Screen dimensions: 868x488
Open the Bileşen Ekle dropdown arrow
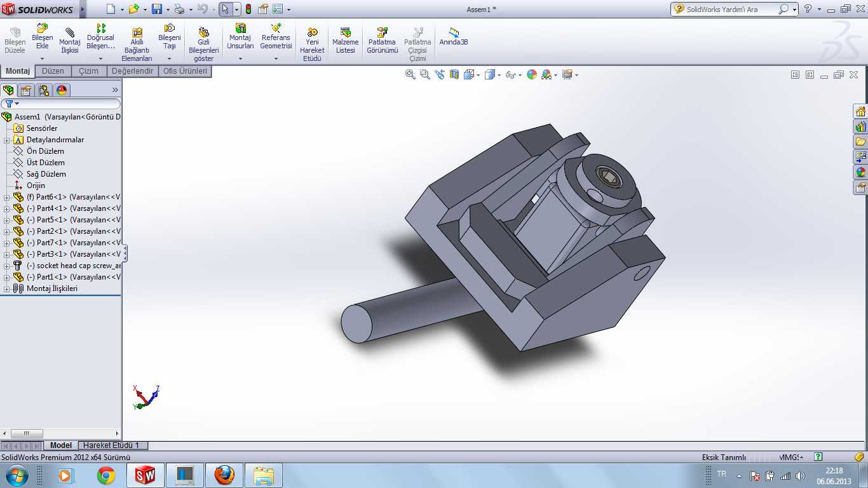pyautogui.click(x=43, y=58)
